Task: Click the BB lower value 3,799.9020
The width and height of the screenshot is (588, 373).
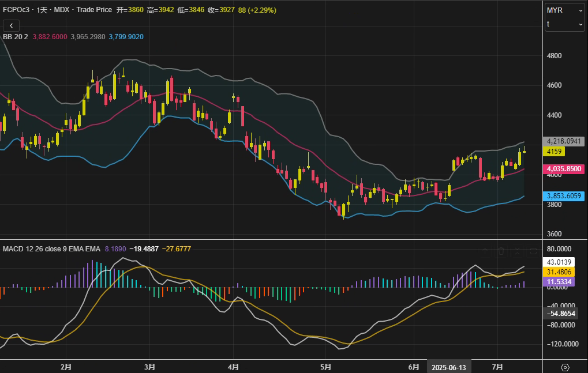Action: (x=126, y=37)
